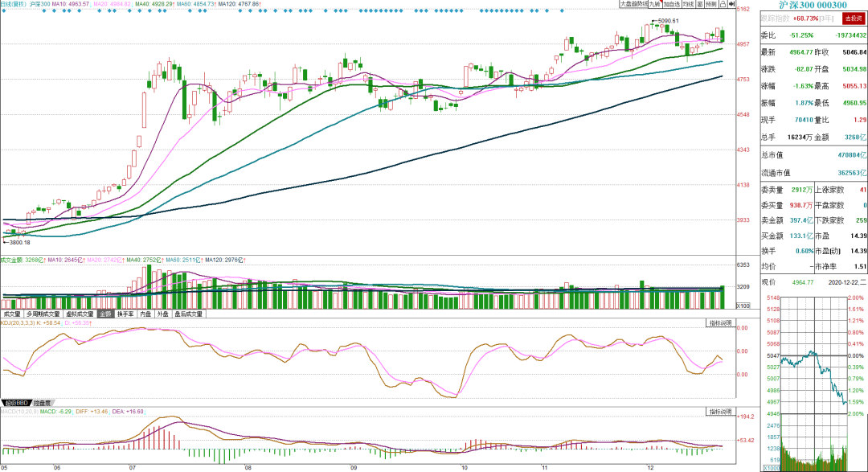The height and width of the screenshot is (472, 868).
Task: Click the 沪深300 000300 title
Action: pyautogui.click(x=813, y=5)
